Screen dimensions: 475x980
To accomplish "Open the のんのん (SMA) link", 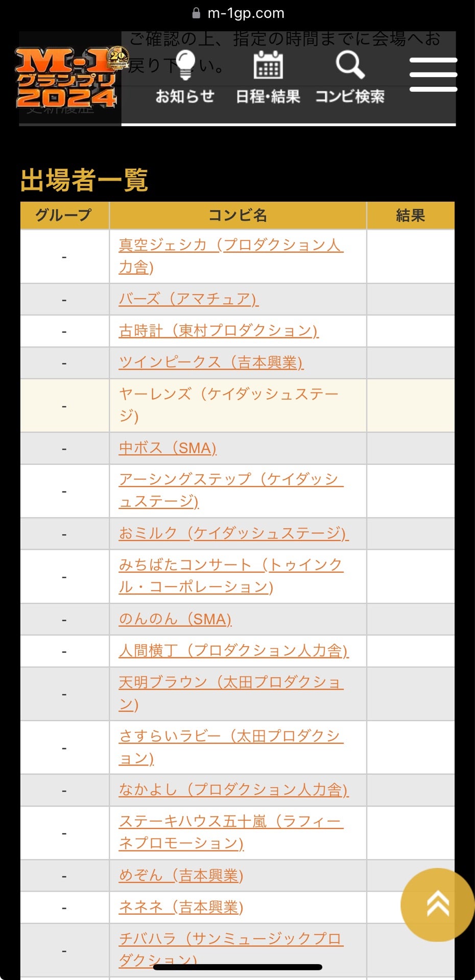I will [175, 619].
